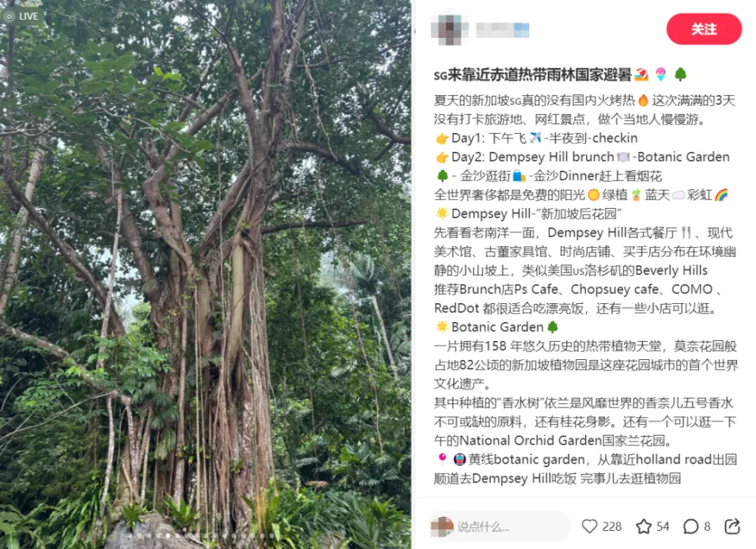Viewport: 756px width, 549px height.
Task: Select the highlighted image carousel dot
Action: point(168,535)
